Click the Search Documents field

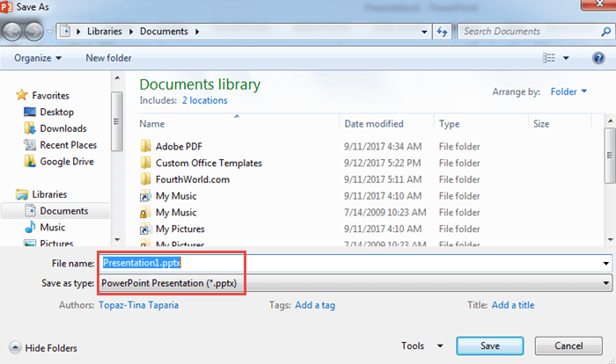click(x=528, y=32)
